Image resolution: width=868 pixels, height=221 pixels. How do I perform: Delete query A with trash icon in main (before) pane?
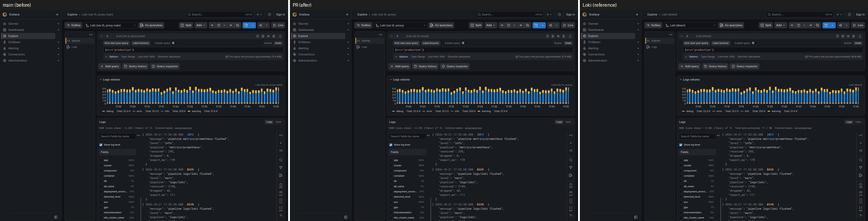[x=274, y=36]
